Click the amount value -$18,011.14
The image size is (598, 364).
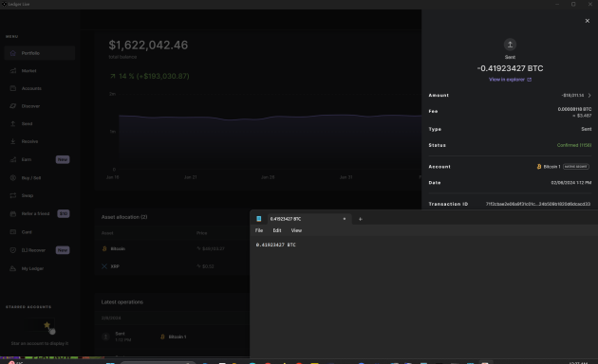572,95
